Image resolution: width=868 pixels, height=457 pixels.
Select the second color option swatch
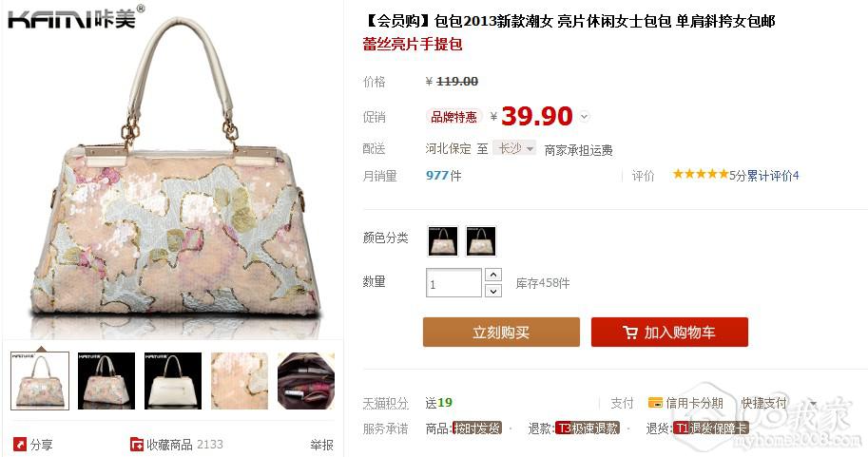480,240
